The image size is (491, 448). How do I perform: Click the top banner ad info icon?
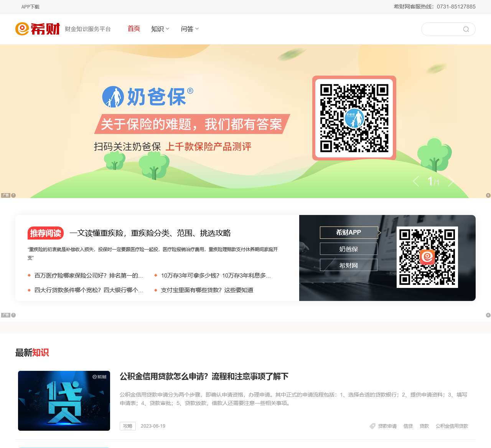click(x=13, y=195)
